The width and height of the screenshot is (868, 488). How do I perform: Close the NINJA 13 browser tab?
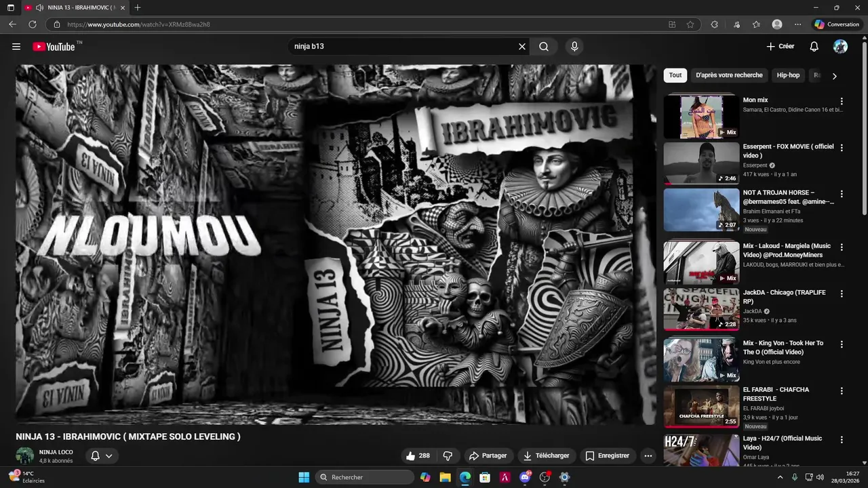click(123, 7)
